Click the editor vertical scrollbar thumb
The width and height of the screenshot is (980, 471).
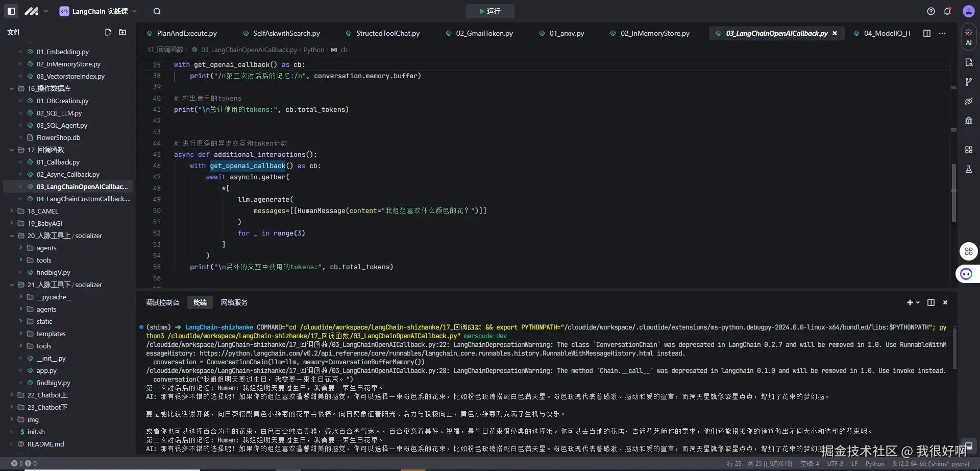953,193
